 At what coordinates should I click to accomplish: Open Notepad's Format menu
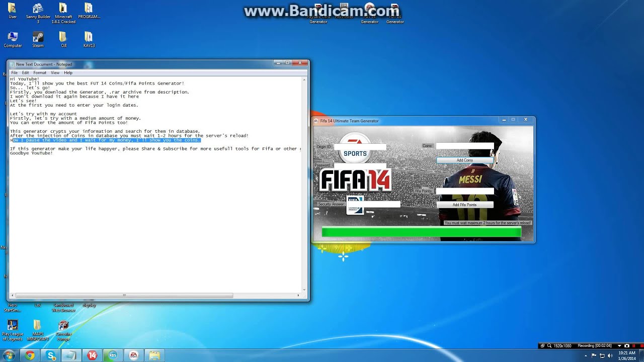[40, 73]
